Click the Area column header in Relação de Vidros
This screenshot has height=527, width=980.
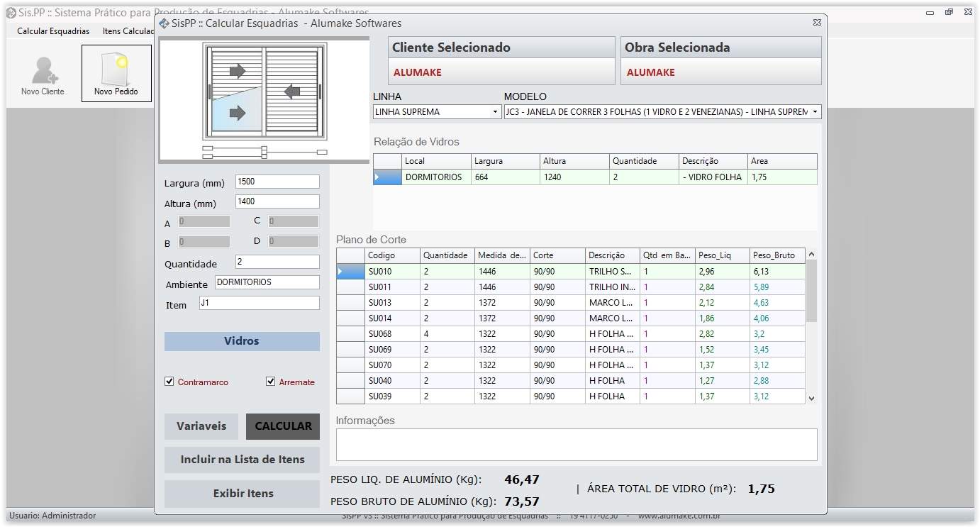782,161
